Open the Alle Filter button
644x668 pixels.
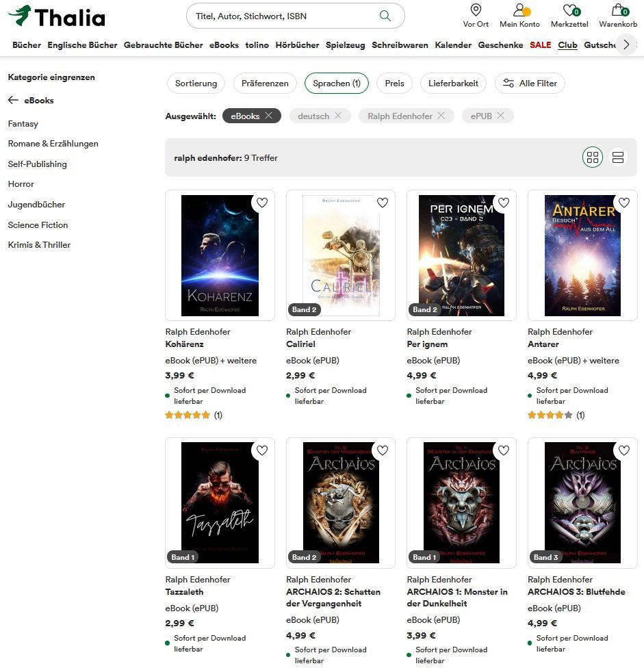530,83
